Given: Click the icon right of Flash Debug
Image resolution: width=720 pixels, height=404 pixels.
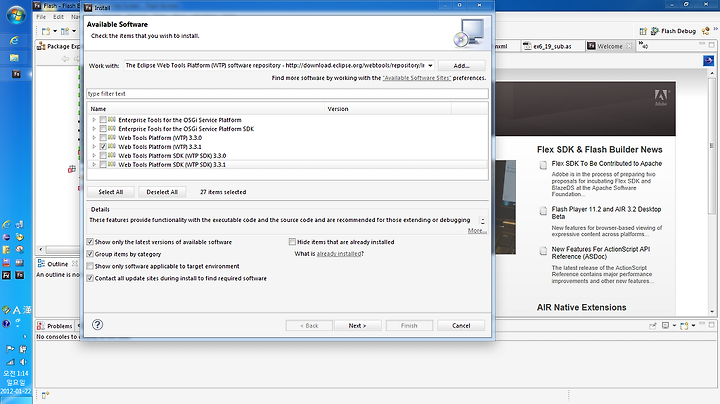Looking at the screenshot, I should pos(705,31).
